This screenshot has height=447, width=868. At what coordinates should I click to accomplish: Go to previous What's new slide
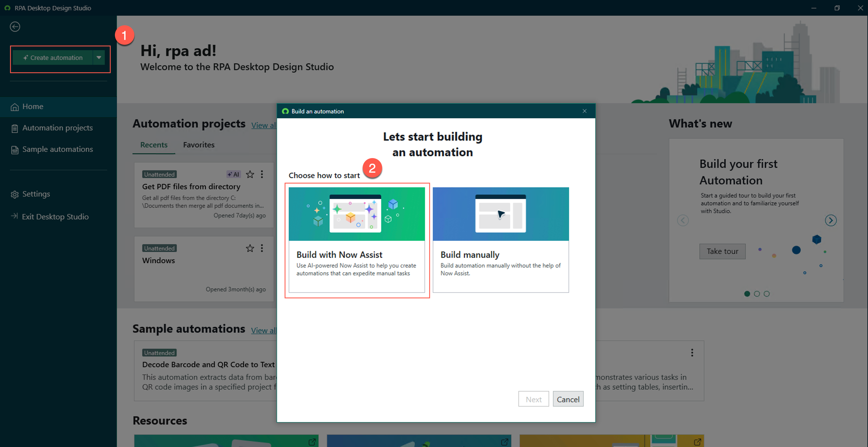(683, 221)
